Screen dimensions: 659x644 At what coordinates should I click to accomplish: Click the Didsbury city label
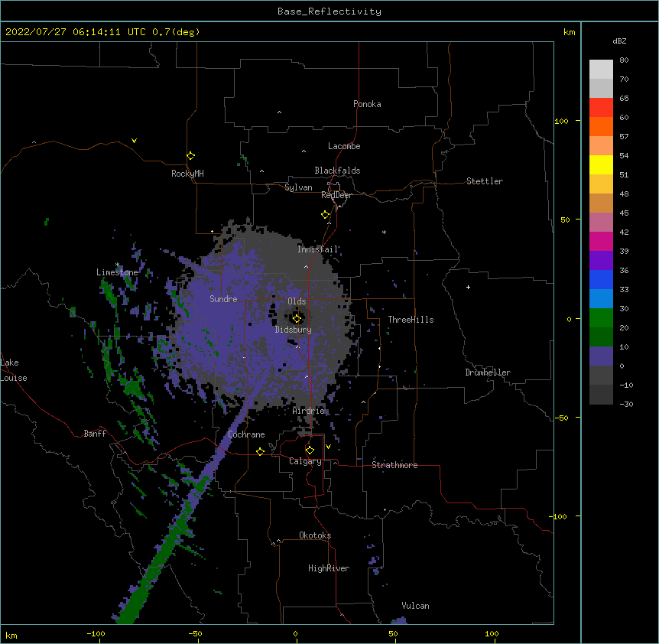coord(294,330)
